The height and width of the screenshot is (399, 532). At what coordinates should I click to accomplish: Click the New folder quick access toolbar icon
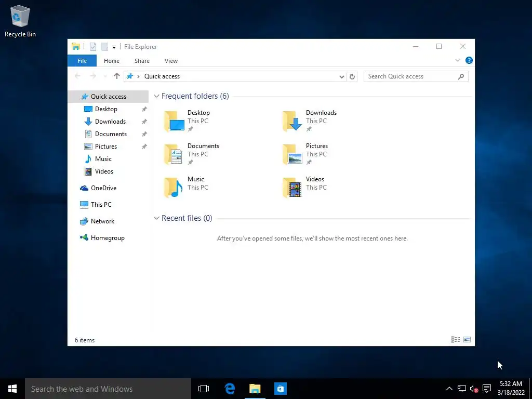(x=104, y=47)
